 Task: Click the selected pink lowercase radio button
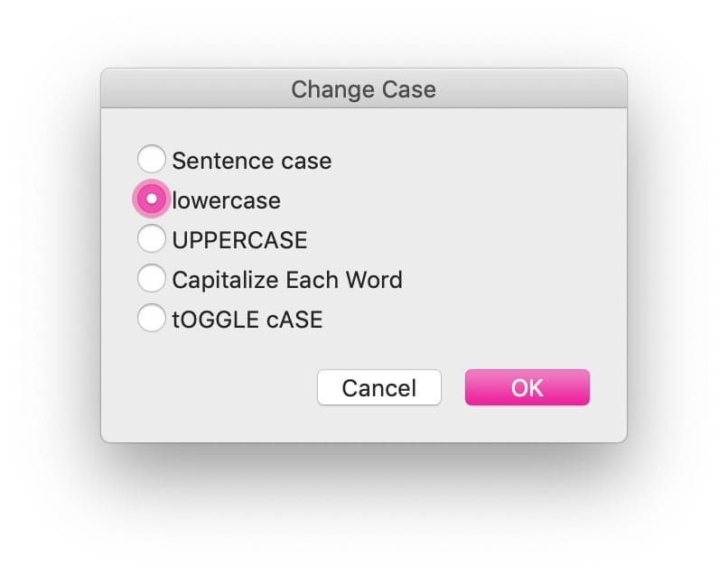pos(152,199)
